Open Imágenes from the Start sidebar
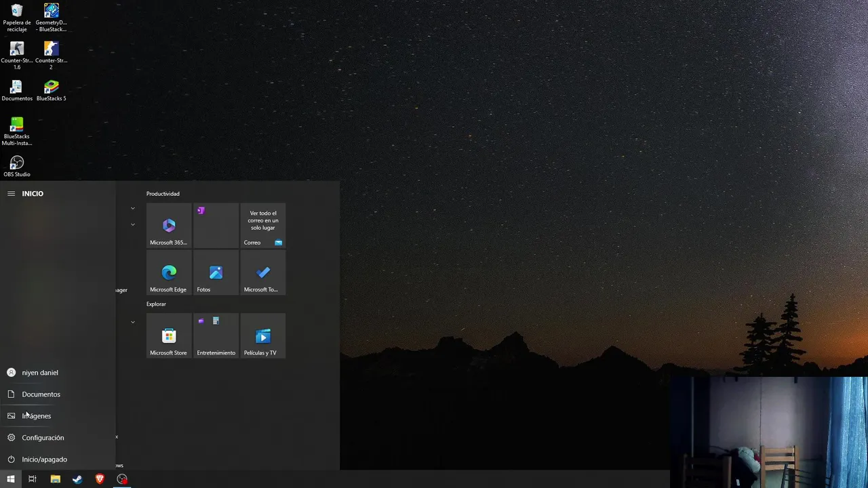 tap(58, 416)
